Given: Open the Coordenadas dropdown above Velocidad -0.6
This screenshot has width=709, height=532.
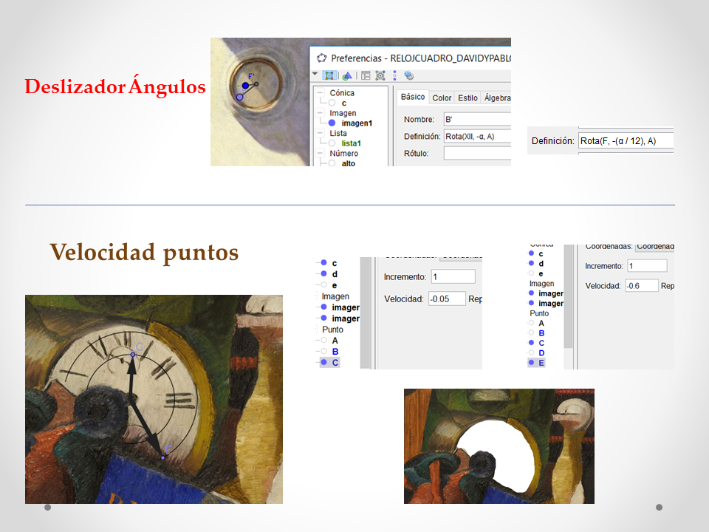Looking at the screenshot, I should pos(654,247).
